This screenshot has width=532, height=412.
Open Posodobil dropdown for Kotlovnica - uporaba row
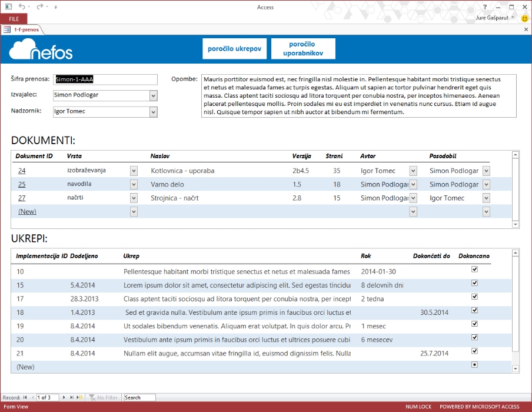(x=486, y=171)
